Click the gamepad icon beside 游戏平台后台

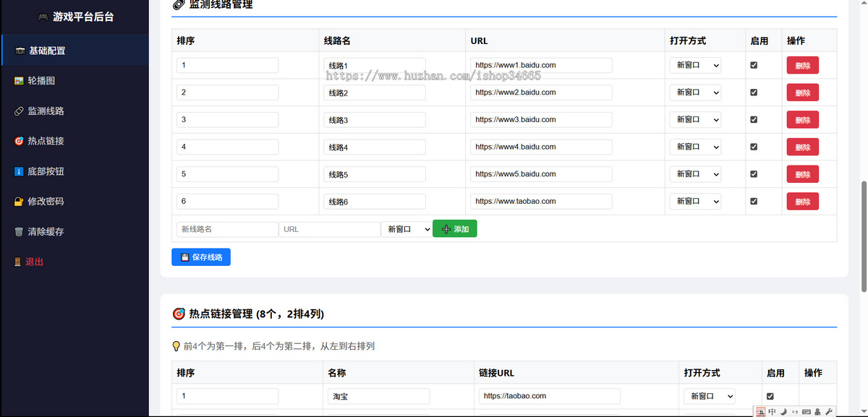[x=43, y=17]
